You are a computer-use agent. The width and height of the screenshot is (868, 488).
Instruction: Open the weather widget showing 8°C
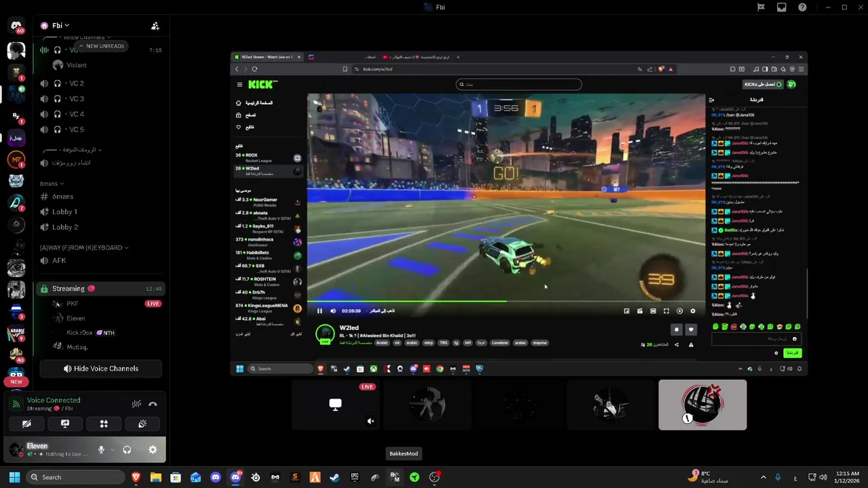[x=708, y=477]
